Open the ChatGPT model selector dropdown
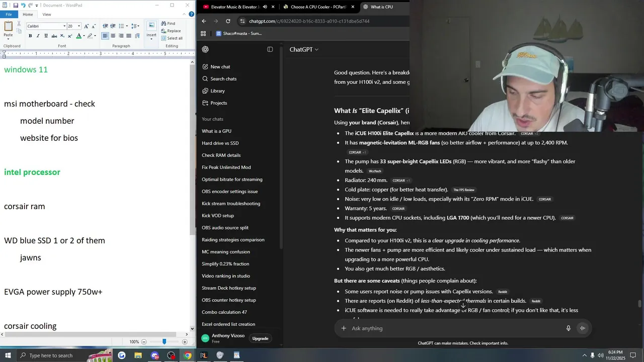The height and width of the screenshot is (362, 644). (304, 49)
